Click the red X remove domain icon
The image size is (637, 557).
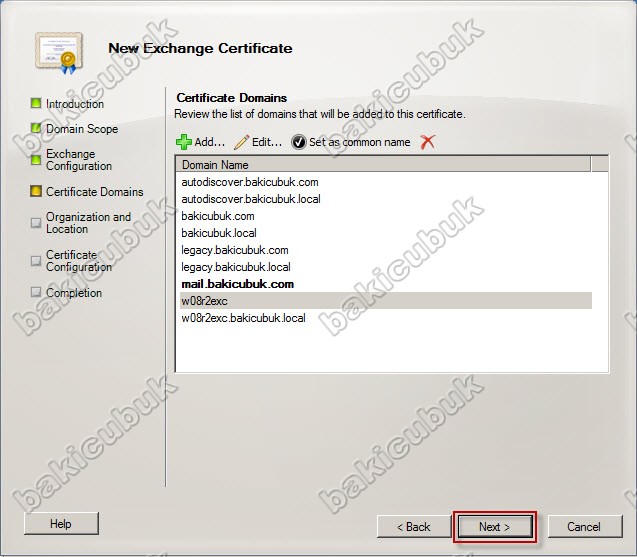(428, 142)
